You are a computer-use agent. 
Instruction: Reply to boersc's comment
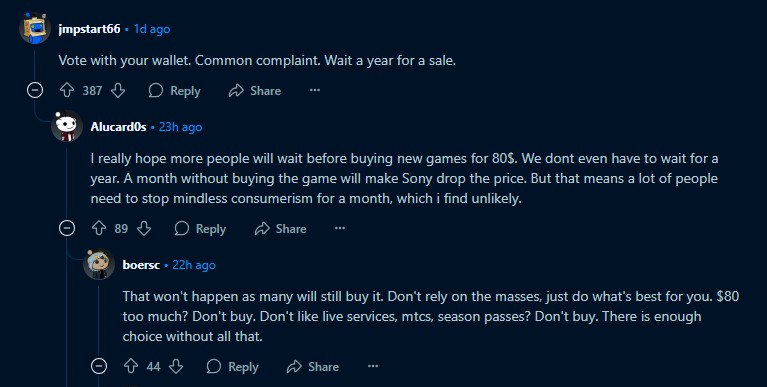pyautogui.click(x=232, y=366)
